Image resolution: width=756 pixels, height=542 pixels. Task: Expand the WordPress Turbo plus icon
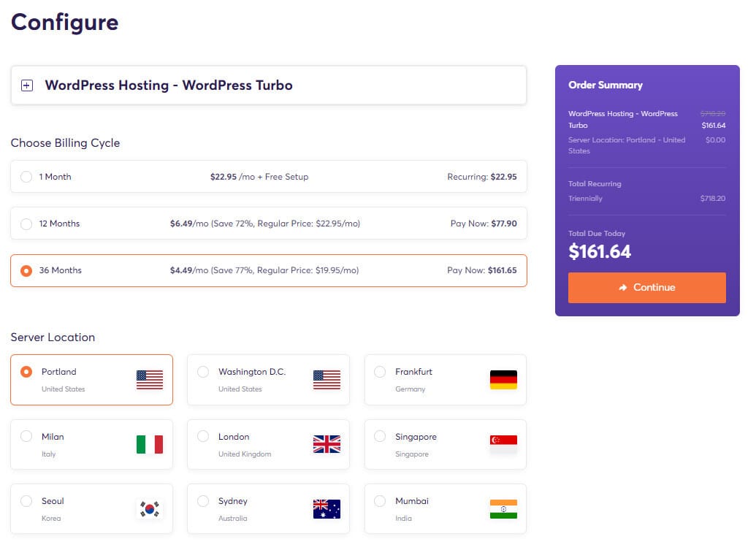(x=27, y=85)
